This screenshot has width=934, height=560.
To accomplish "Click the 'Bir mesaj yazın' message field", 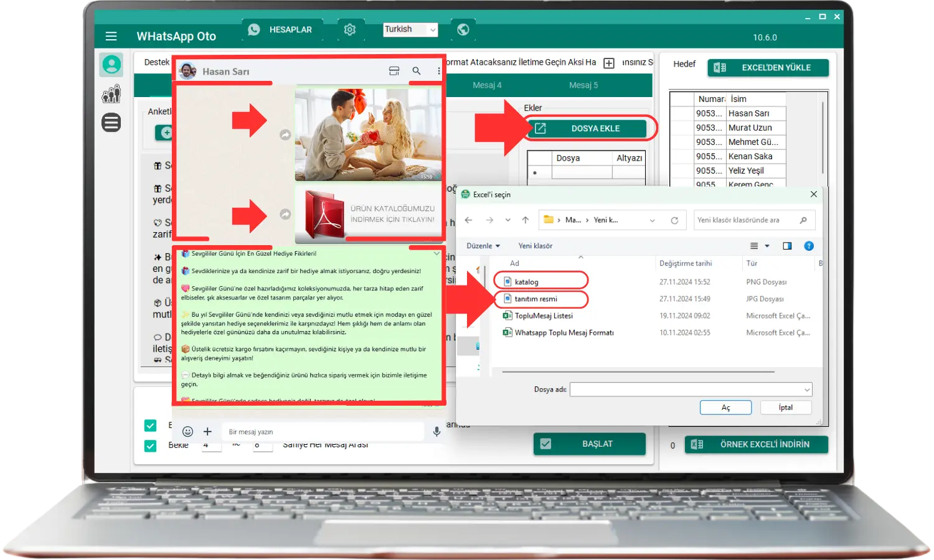I will (323, 432).
